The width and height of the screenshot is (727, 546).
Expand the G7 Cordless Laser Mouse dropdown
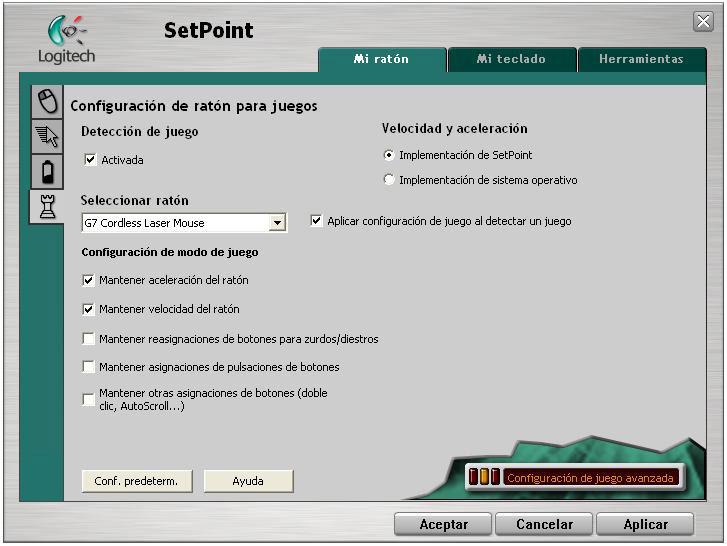277,223
